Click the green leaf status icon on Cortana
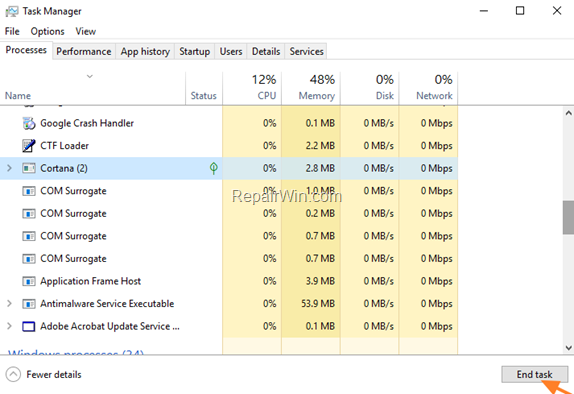 pyautogui.click(x=214, y=168)
